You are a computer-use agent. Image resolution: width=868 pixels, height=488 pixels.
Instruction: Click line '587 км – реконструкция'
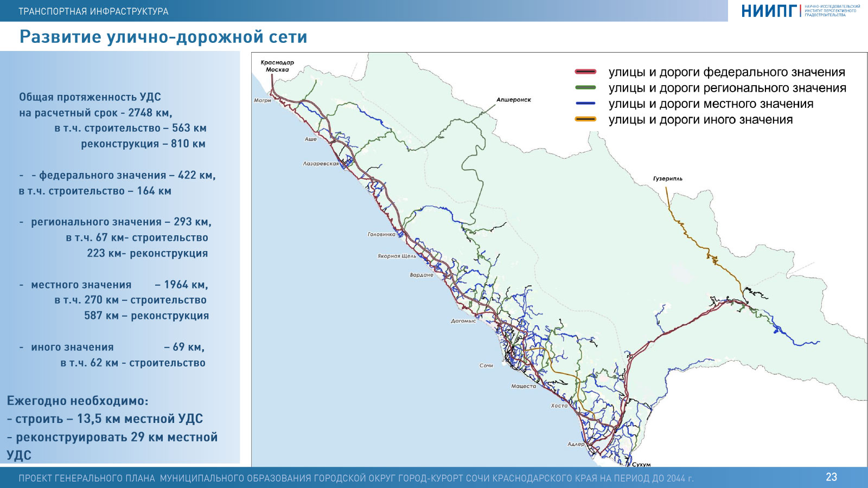tap(146, 316)
